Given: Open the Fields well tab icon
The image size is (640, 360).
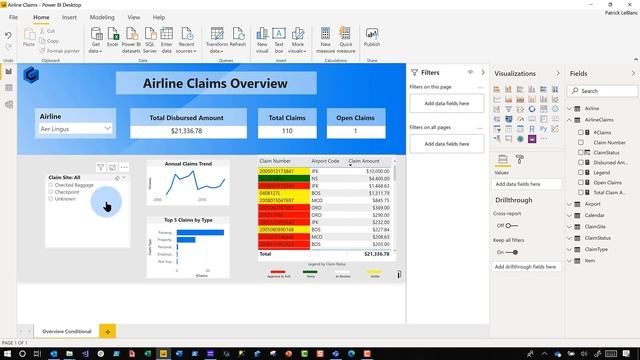Looking at the screenshot, I should pyautogui.click(x=503, y=160).
